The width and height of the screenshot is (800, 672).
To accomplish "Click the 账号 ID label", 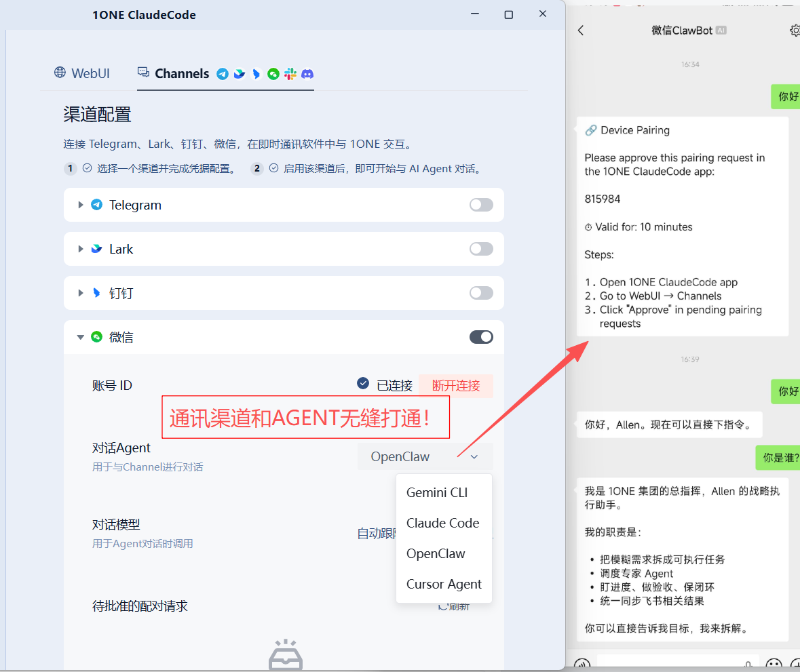I will tap(112, 385).
